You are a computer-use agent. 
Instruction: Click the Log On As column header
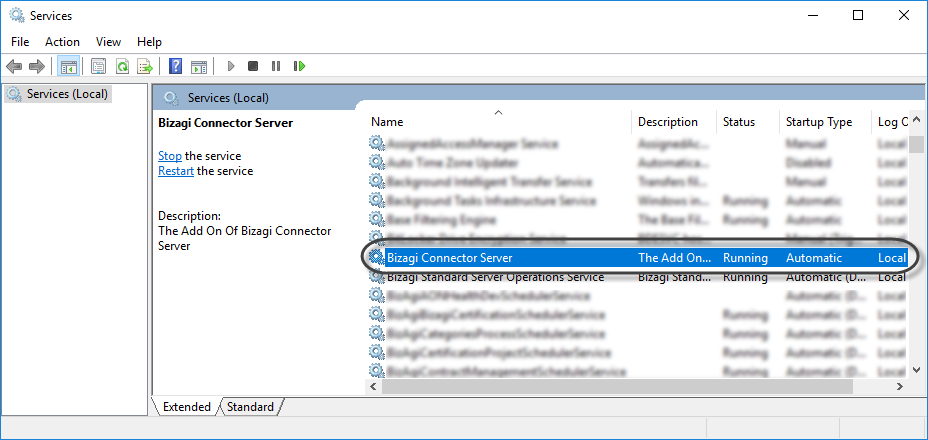[x=891, y=122]
